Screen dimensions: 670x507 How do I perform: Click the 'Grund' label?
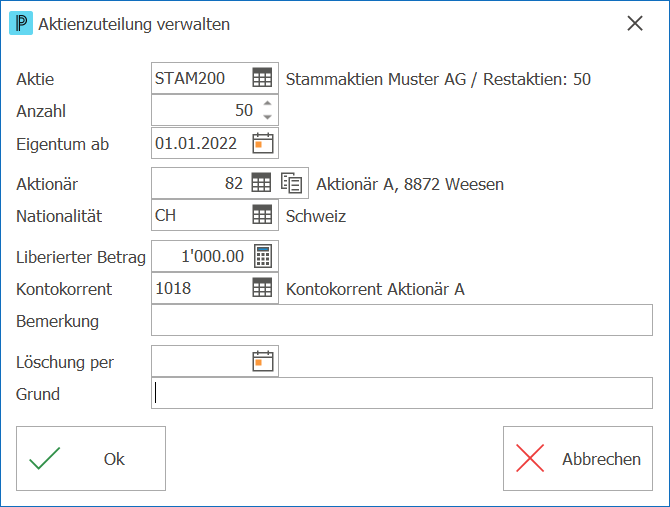(38, 394)
